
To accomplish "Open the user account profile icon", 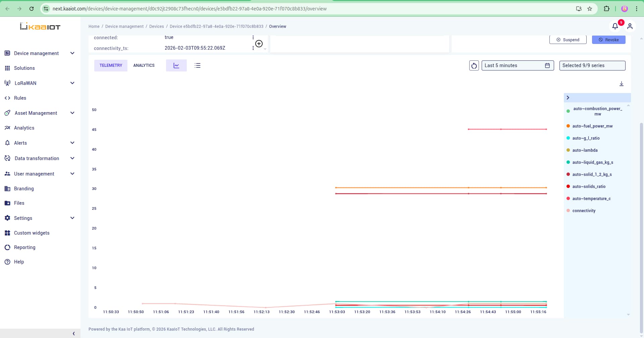I will coord(630,26).
